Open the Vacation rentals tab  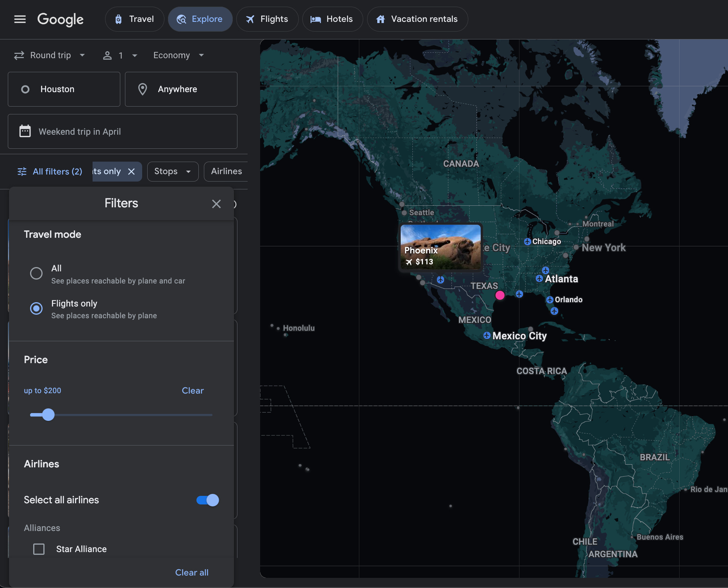417,19
